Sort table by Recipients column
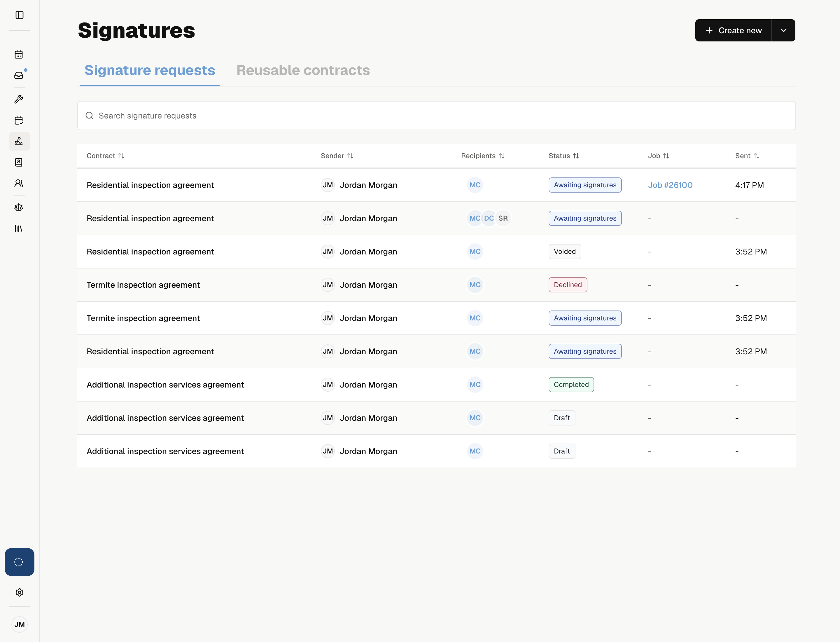840x642 pixels. click(483, 156)
